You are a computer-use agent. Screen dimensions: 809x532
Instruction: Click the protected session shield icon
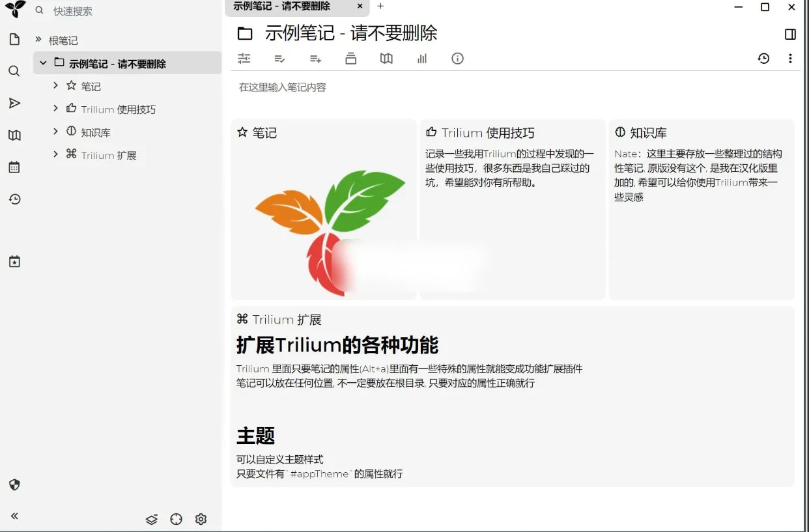tap(14, 484)
